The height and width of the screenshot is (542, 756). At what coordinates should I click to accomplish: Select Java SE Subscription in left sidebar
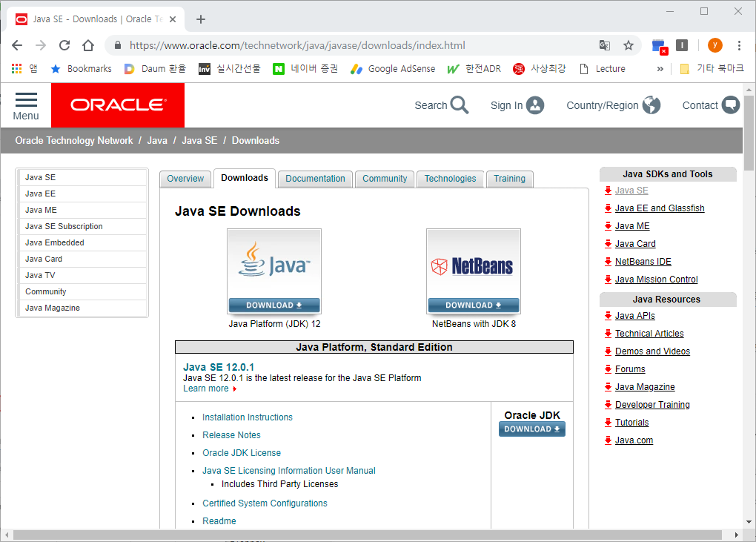(x=64, y=227)
